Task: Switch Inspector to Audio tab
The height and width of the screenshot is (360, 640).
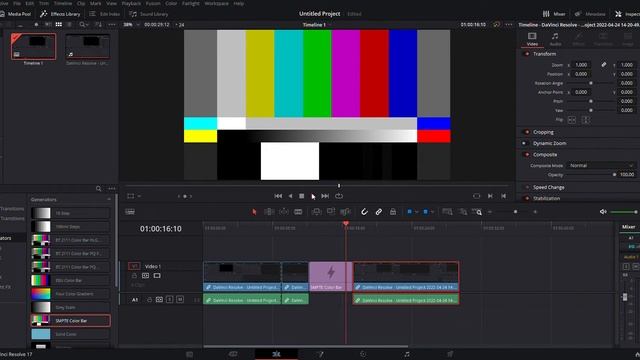Action: point(555,39)
